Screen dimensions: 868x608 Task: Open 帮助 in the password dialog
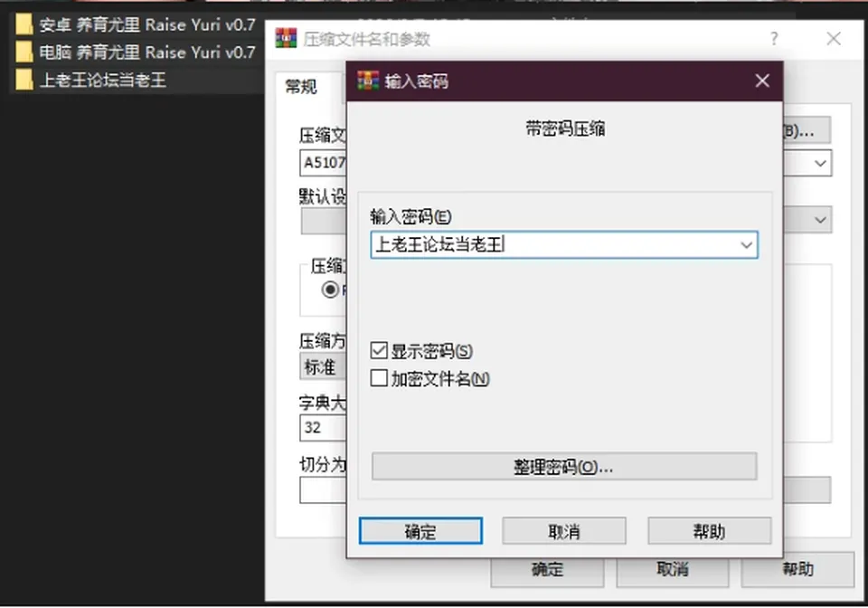tap(709, 531)
